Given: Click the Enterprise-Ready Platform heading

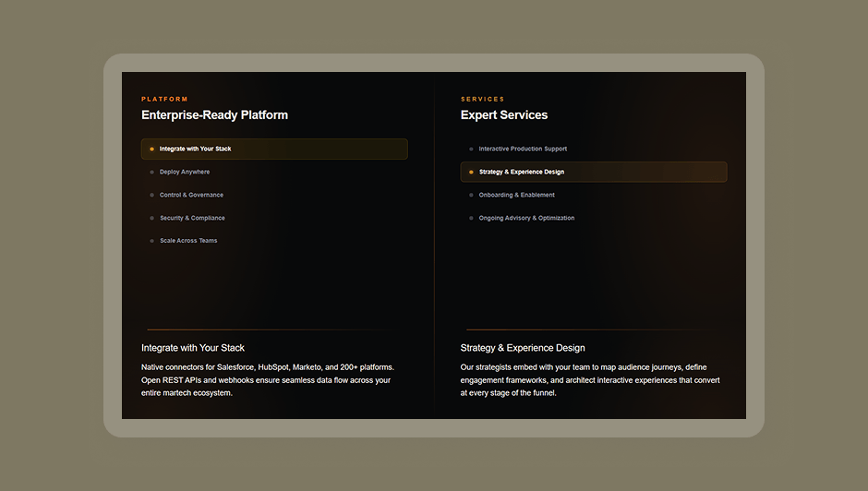Looking at the screenshot, I should coord(215,115).
